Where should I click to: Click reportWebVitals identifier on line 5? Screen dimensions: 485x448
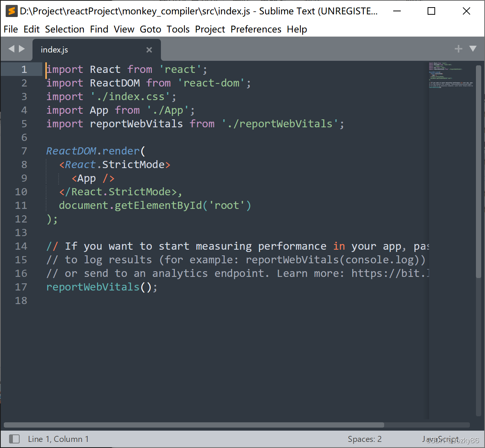point(136,124)
